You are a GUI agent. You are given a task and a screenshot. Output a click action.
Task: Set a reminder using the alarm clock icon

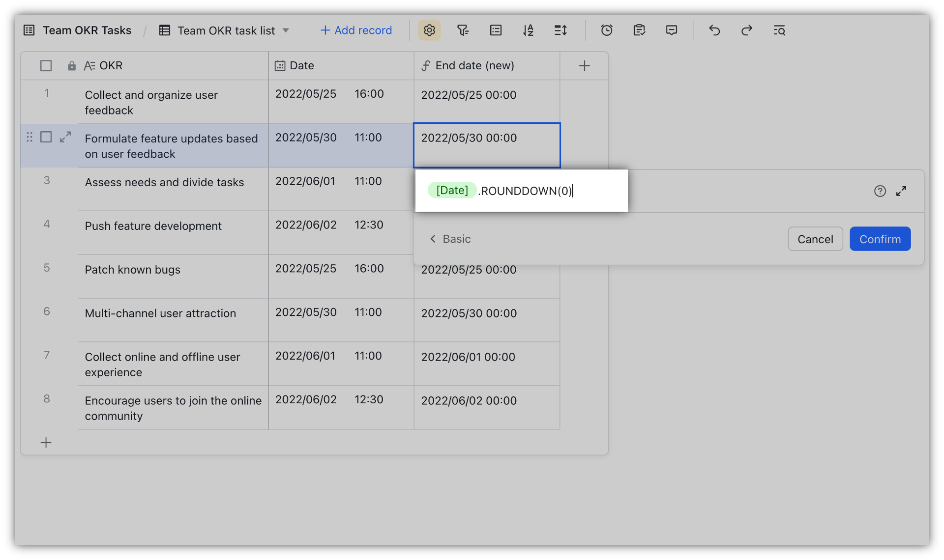(606, 30)
